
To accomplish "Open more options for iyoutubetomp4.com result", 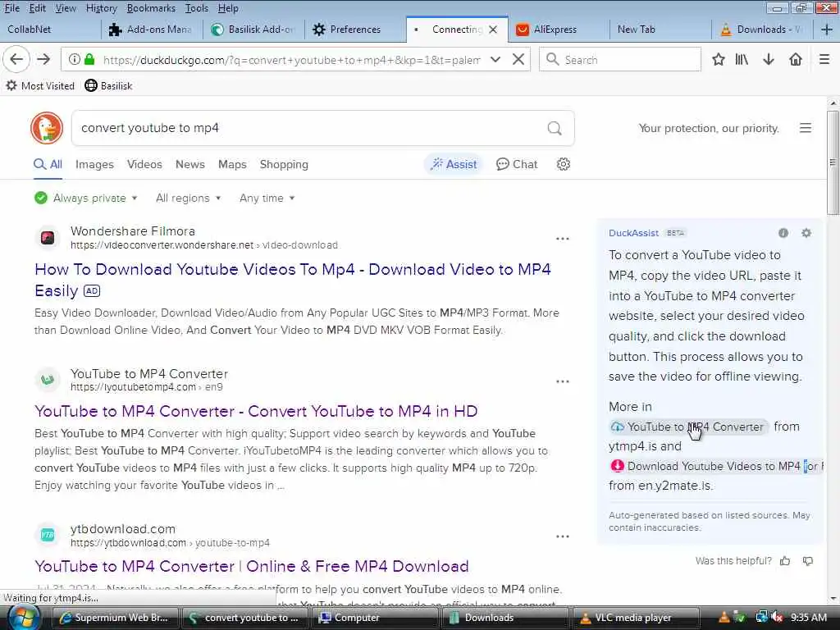I will click(563, 381).
